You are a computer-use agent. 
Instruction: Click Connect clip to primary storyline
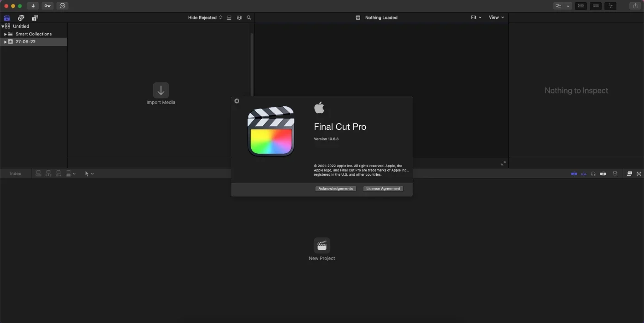pyautogui.click(x=38, y=173)
